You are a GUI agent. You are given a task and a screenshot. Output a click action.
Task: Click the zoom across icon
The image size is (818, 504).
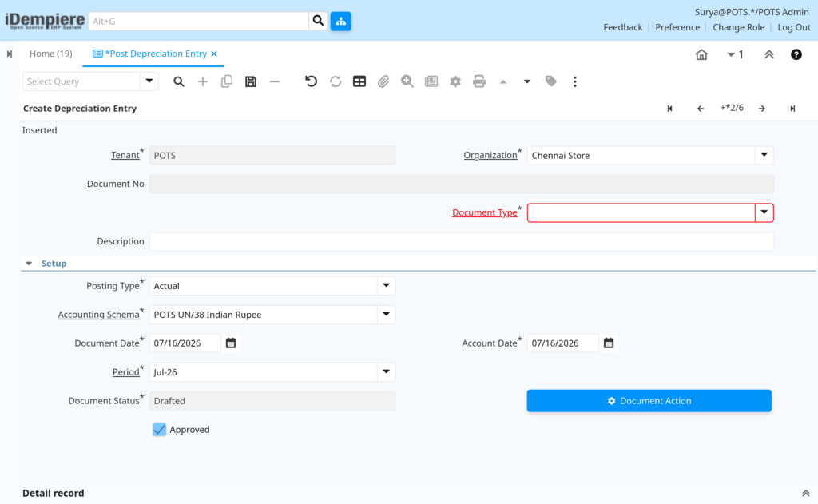(407, 81)
